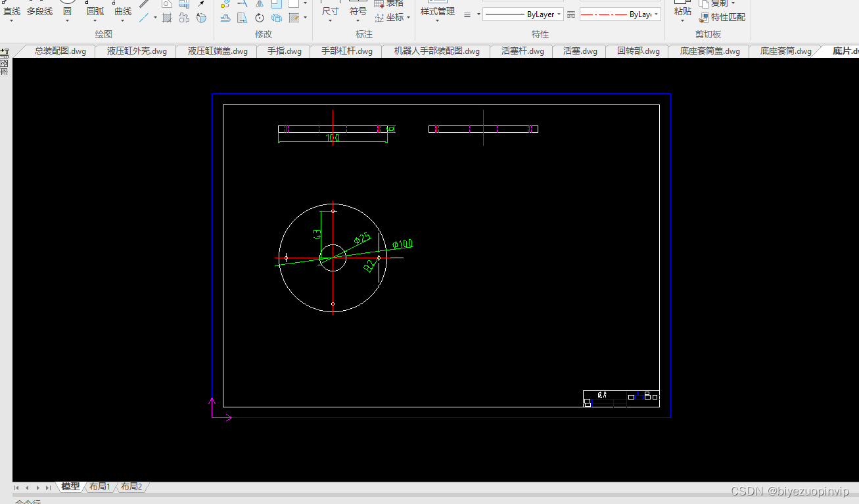Image resolution: width=859 pixels, height=504 pixels.
Task: Switch to 手指.dwg tab
Action: (285, 51)
